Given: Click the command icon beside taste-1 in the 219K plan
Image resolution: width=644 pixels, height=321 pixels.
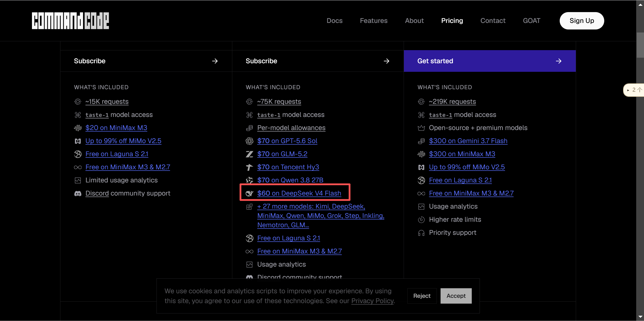Looking at the screenshot, I should coord(421,115).
